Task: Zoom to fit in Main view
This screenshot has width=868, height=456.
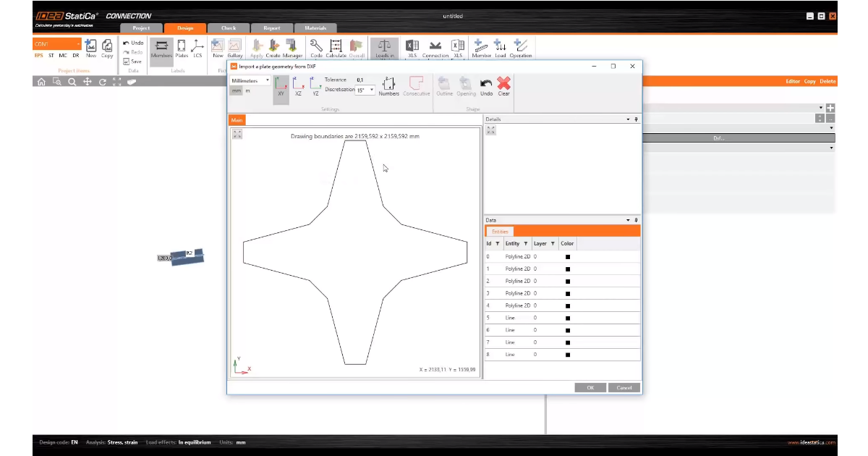Action: tap(237, 133)
